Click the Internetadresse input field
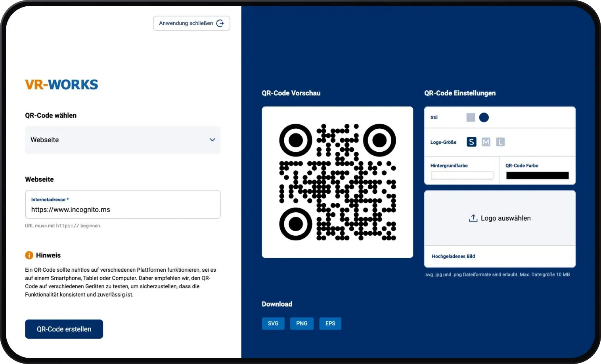The image size is (601, 364). pyautogui.click(x=122, y=204)
